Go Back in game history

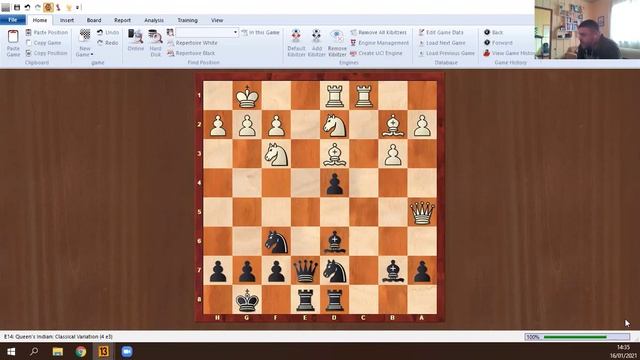click(493, 32)
